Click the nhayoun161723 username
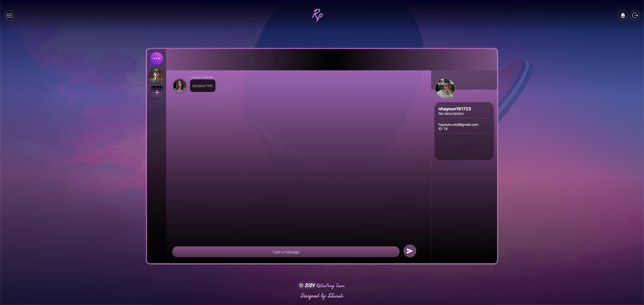The image size is (644, 305). coord(454,109)
